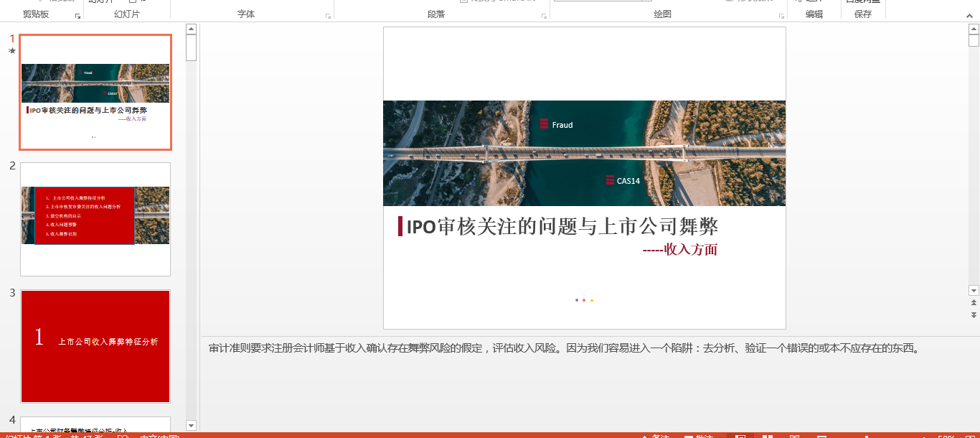Image resolution: width=980 pixels, height=438 pixels.
Task: Open the 段落 group dialog launcher
Action: click(545, 15)
